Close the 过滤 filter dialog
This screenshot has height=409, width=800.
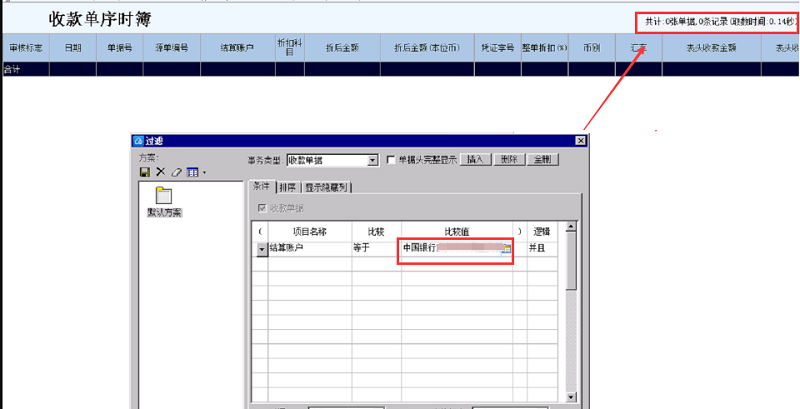click(x=580, y=142)
